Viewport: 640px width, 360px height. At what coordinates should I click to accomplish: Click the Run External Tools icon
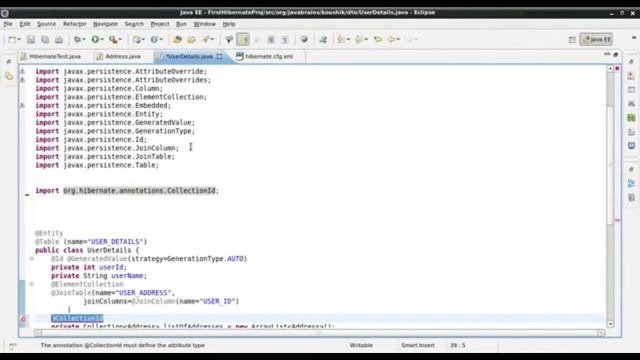[113, 40]
